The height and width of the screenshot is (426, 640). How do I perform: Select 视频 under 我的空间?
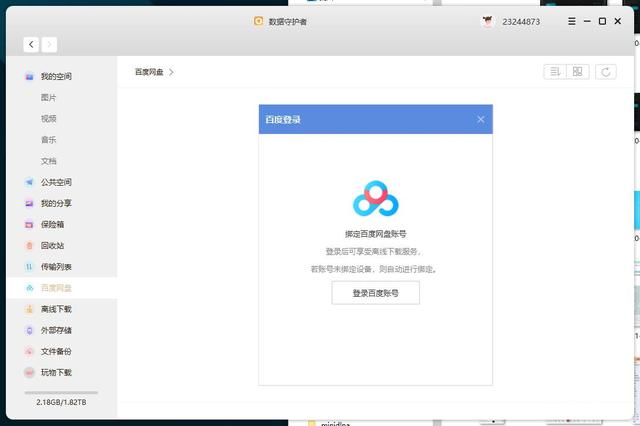48,119
